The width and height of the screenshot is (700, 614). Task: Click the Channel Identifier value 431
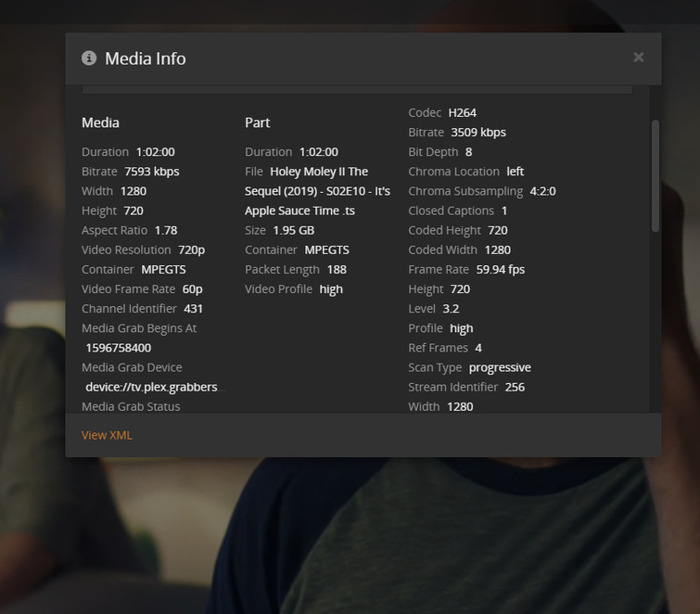click(193, 309)
